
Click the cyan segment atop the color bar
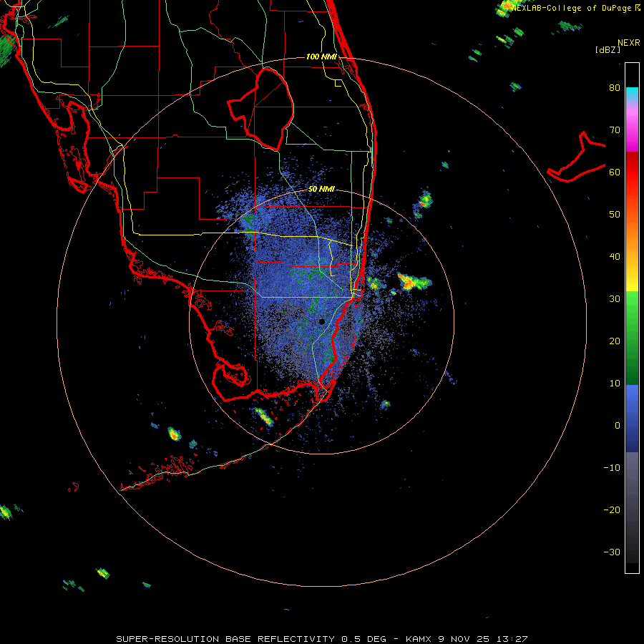click(632, 94)
